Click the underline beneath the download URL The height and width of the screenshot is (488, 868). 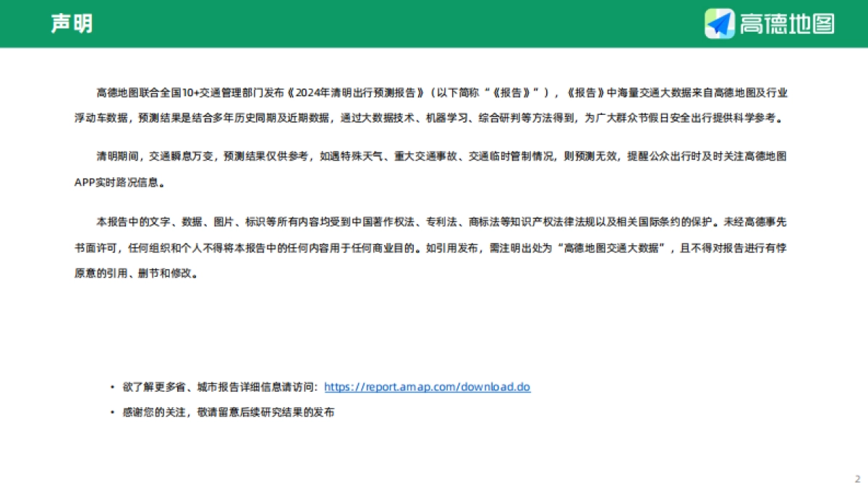(428, 393)
